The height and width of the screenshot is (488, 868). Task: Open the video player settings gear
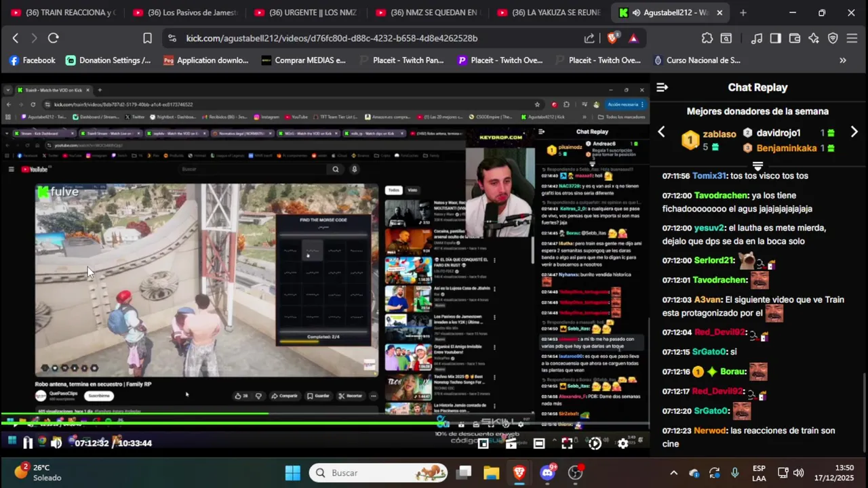click(623, 444)
